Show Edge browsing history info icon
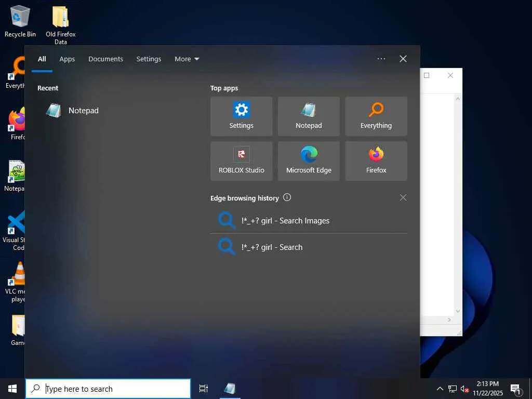Image resolution: width=532 pixels, height=399 pixels. pos(287,197)
